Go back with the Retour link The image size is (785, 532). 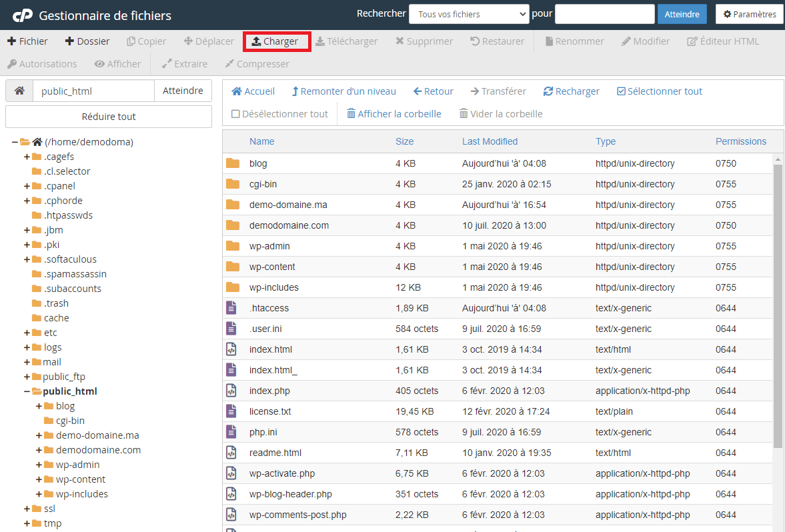[434, 91]
